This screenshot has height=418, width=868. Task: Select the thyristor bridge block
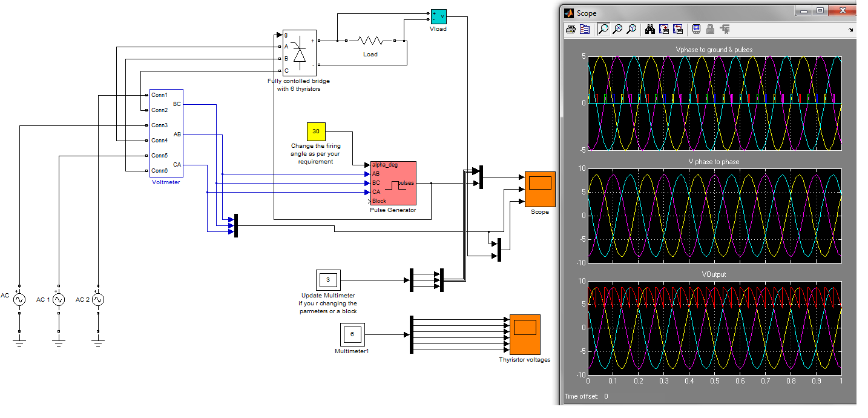coord(299,53)
